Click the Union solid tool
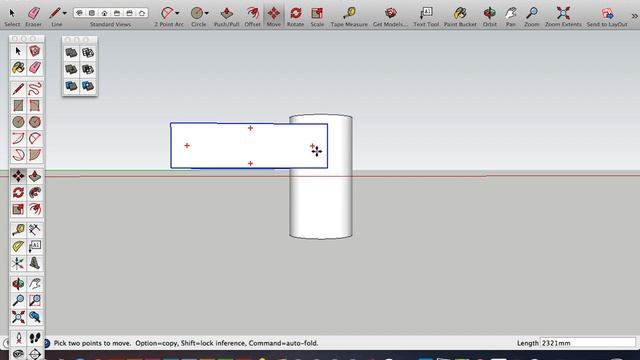Screen dimensions: 640x360 (71, 69)
